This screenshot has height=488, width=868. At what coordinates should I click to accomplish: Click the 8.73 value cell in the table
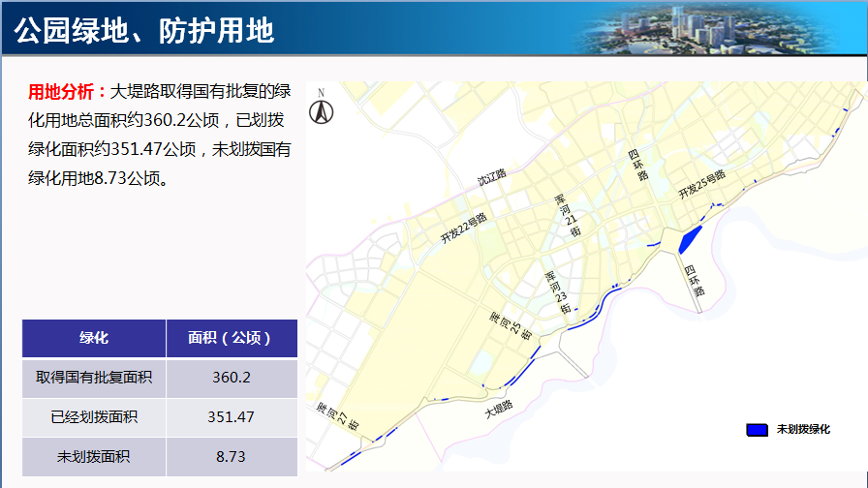[x=231, y=457]
